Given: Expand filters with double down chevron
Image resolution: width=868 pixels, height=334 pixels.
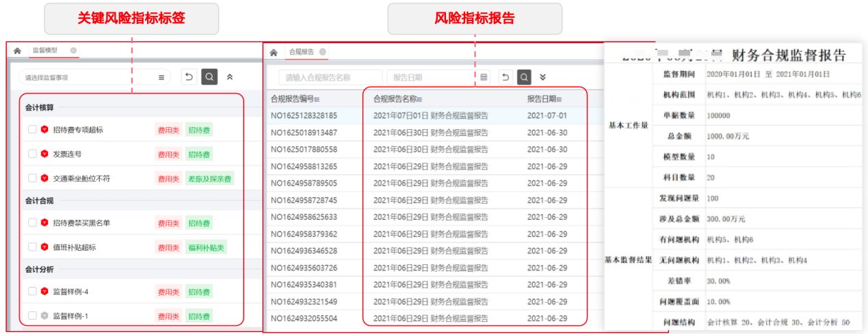Looking at the screenshot, I should [543, 77].
